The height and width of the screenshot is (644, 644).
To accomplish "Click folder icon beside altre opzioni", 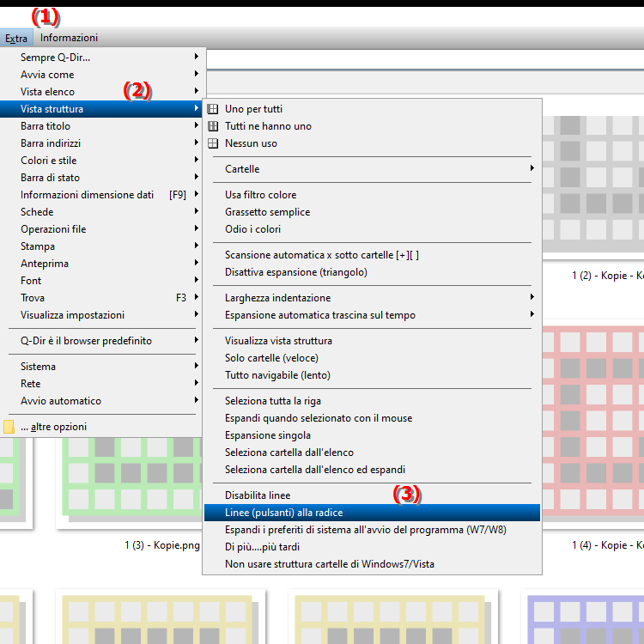I will point(9,427).
